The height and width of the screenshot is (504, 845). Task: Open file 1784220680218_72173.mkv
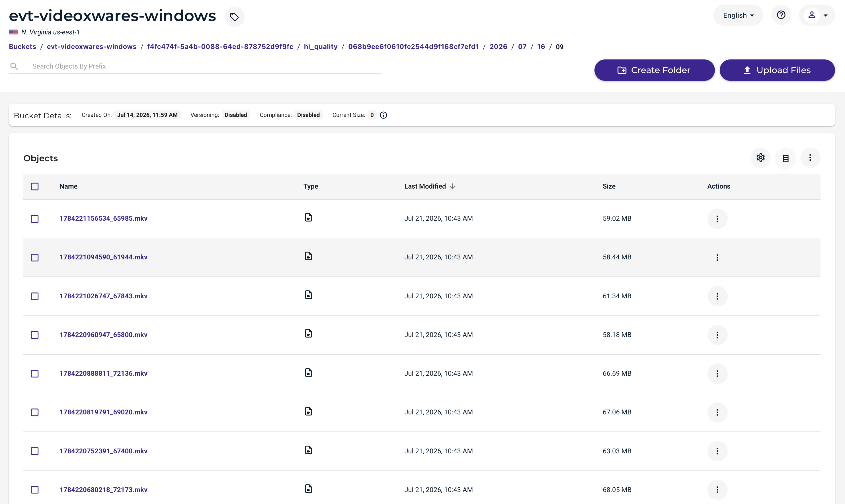pos(103,490)
